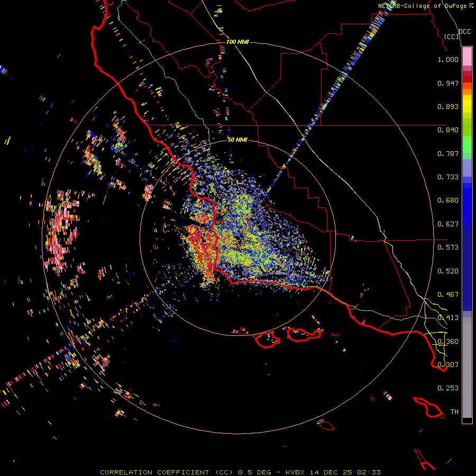Viewport: 476px width, 476px height.
Task: Click the 0.840 color scale value
Action: (x=448, y=130)
